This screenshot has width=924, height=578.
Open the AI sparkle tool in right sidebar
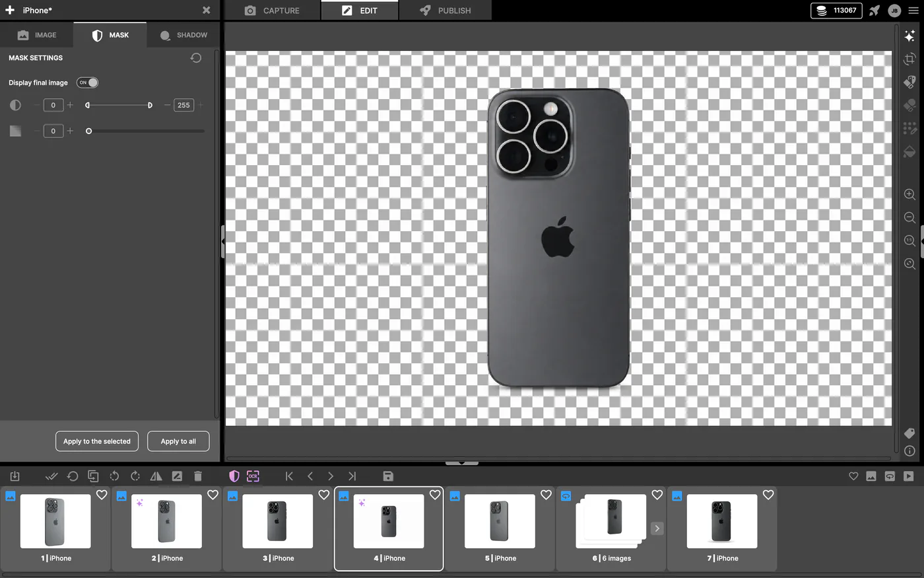(x=909, y=36)
